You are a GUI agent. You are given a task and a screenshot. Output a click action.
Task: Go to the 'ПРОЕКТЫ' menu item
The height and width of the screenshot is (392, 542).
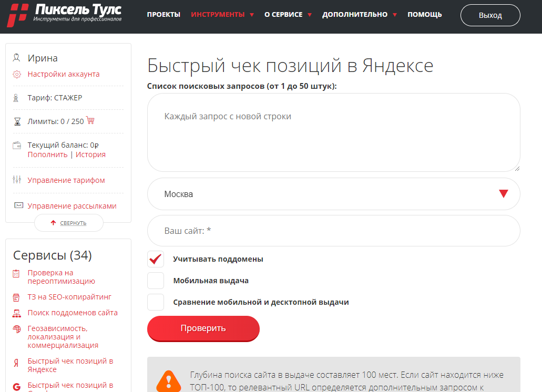(163, 15)
